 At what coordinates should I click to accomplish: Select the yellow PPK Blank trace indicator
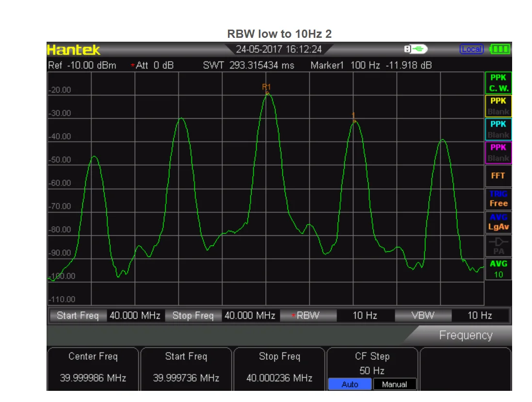tap(499, 106)
